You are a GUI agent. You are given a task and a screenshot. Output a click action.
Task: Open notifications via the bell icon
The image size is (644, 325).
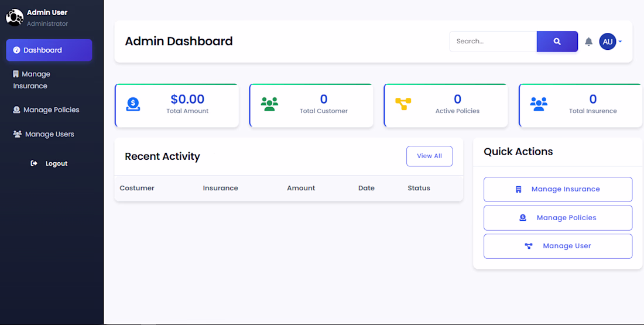588,42
